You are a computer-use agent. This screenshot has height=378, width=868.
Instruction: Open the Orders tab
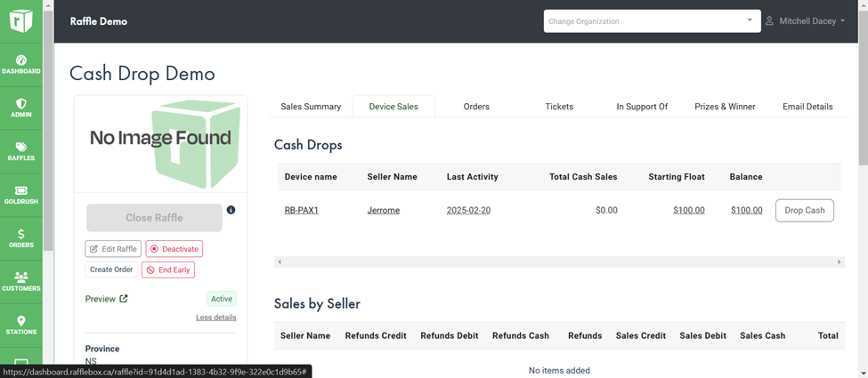tap(476, 106)
